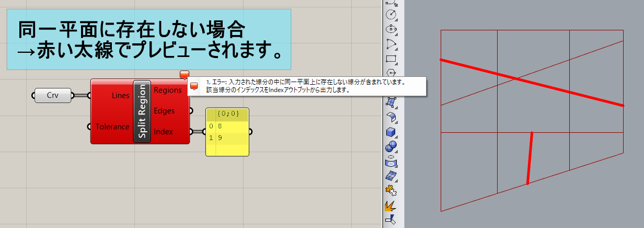Screen dimensions: 644x228
Task: Select the Rectangle tool
Action: click(x=390, y=59)
